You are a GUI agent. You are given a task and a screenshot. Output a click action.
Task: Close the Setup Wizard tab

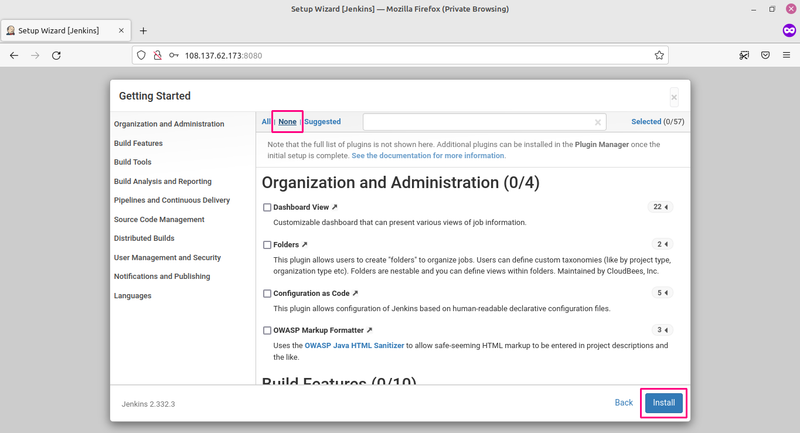click(121, 31)
